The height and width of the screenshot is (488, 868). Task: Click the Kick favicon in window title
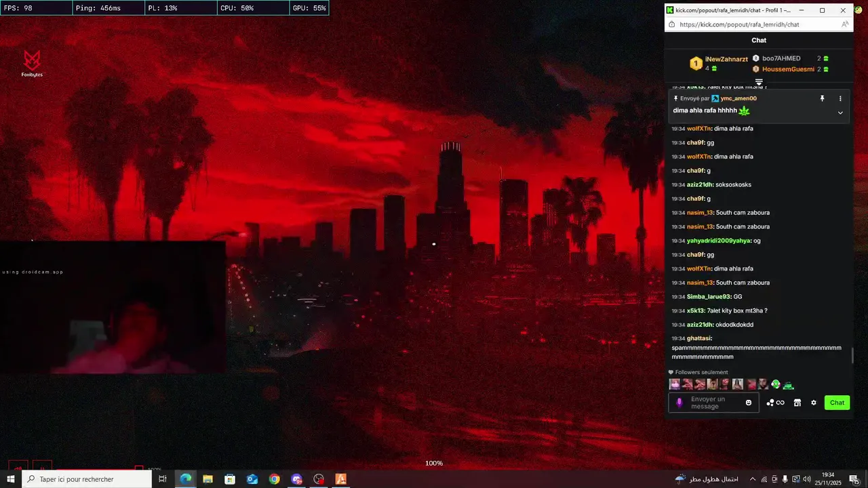(x=670, y=10)
